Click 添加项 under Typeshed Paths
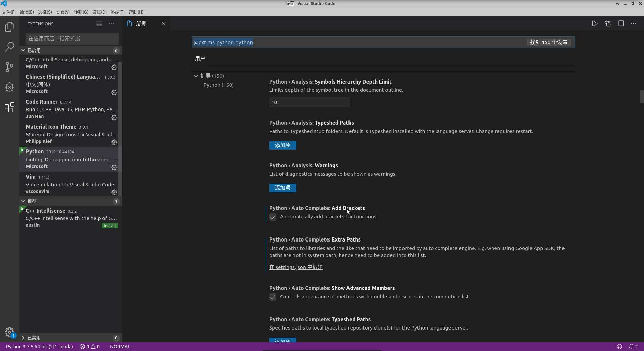This screenshot has width=644, height=351. click(x=282, y=145)
